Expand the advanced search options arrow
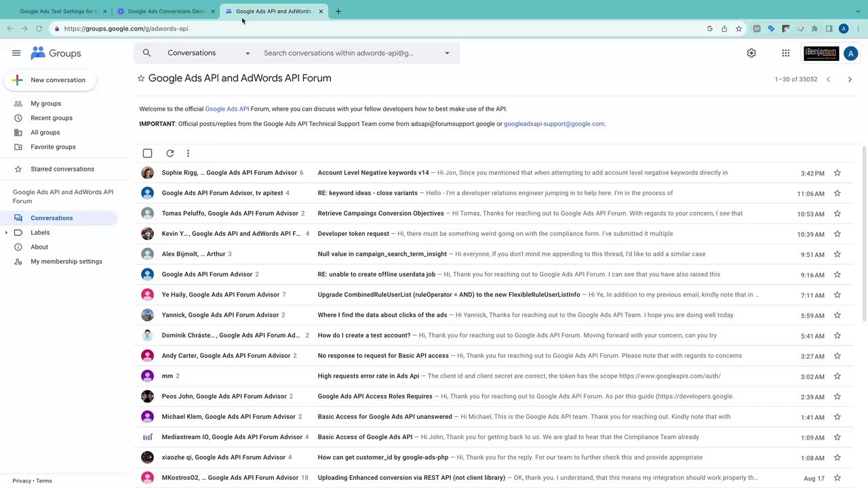This screenshot has height=488, width=868. click(x=447, y=53)
